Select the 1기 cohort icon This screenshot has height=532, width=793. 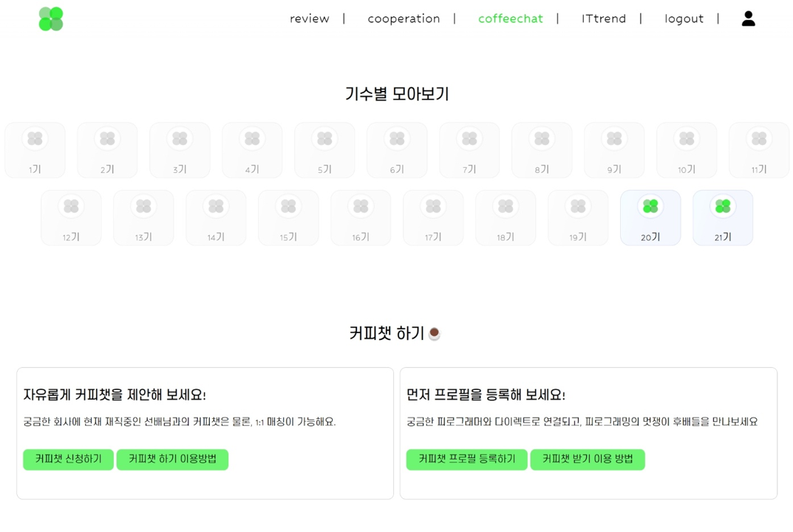35,149
